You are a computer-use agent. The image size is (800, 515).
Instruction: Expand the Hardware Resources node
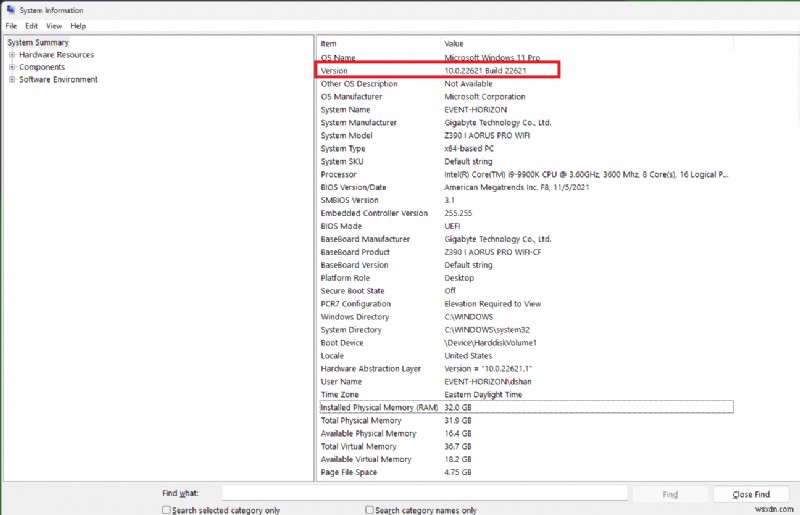(x=12, y=55)
